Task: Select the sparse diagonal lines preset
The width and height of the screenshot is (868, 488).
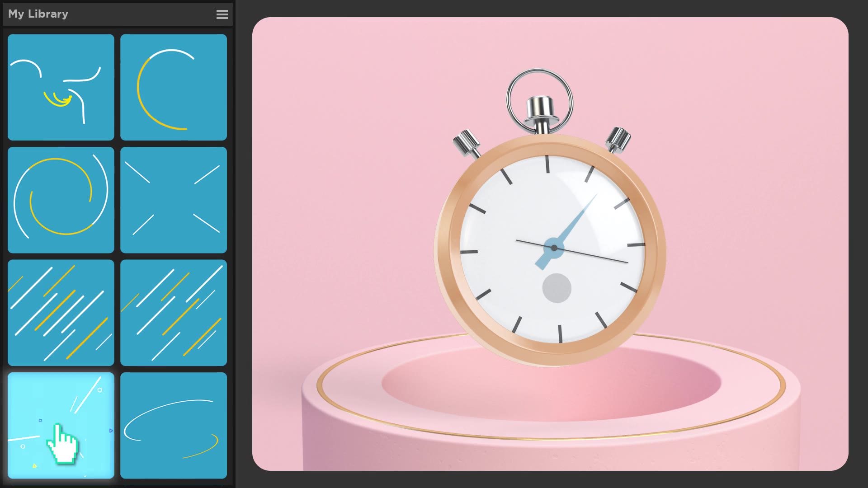Action: tap(174, 312)
